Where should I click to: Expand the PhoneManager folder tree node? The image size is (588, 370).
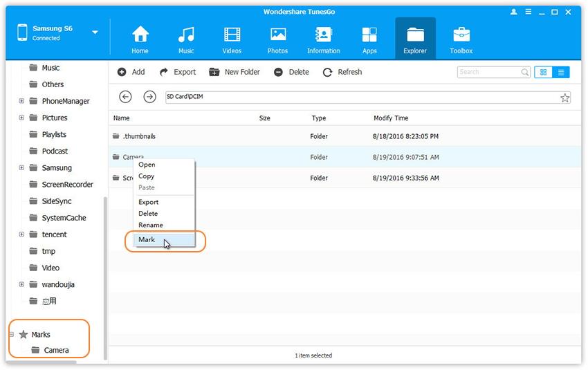(x=21, y=101)
